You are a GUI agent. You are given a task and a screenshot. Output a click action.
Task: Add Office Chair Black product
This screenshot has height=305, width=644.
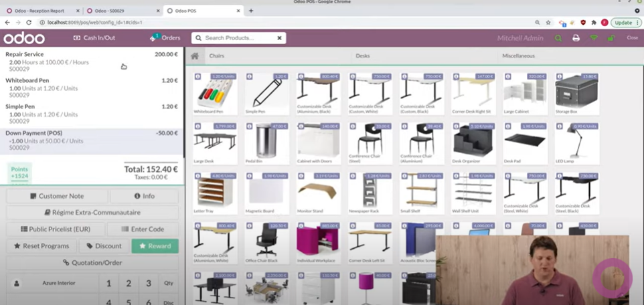[x=266, y=243]
